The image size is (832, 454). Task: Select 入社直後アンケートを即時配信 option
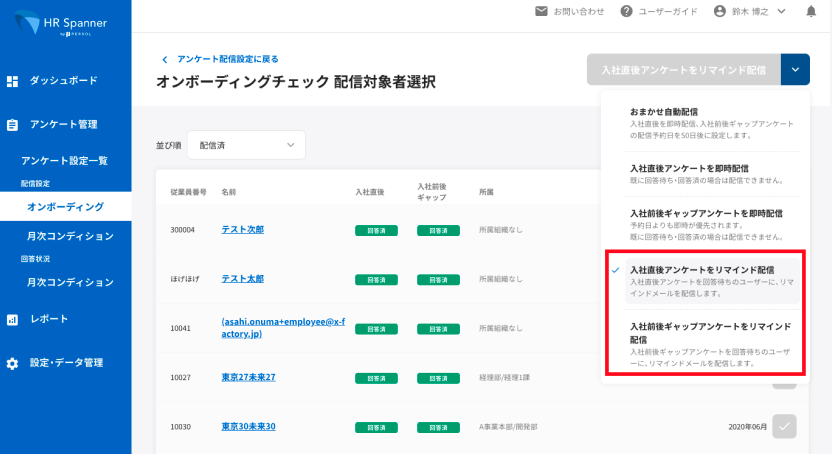point(689,168)
